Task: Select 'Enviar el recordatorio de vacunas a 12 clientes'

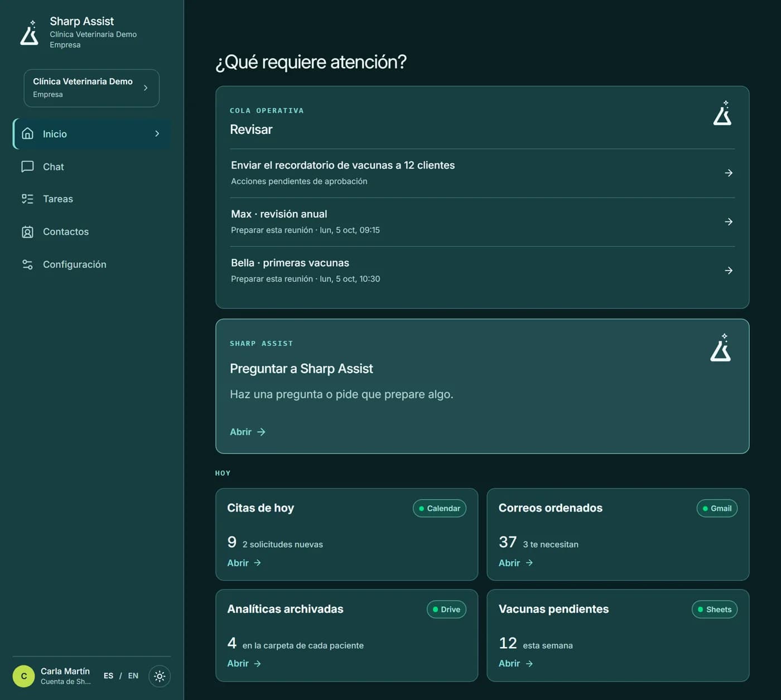Action: (343, 165)
